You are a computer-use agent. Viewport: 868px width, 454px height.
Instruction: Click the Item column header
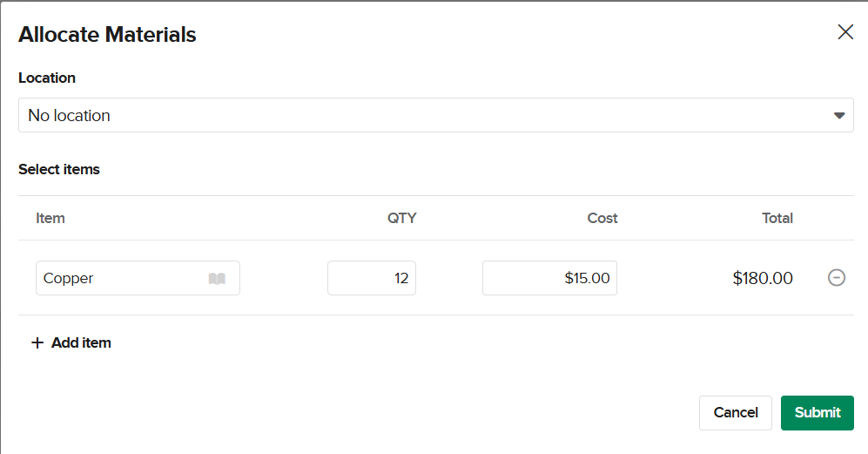(x=50, y=218)
